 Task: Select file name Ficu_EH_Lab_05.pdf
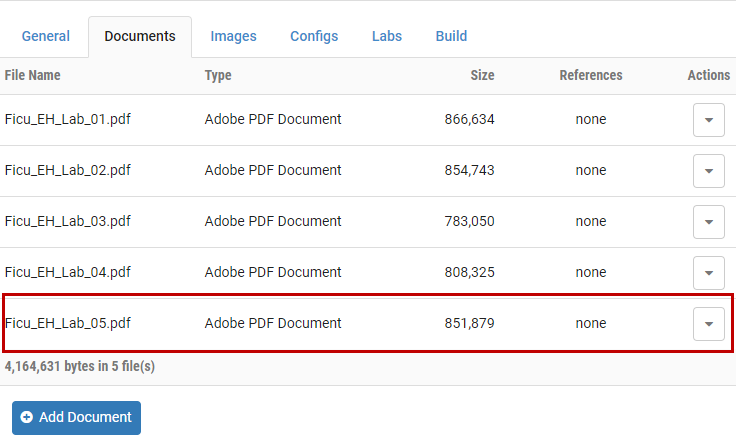click(68, 323)
